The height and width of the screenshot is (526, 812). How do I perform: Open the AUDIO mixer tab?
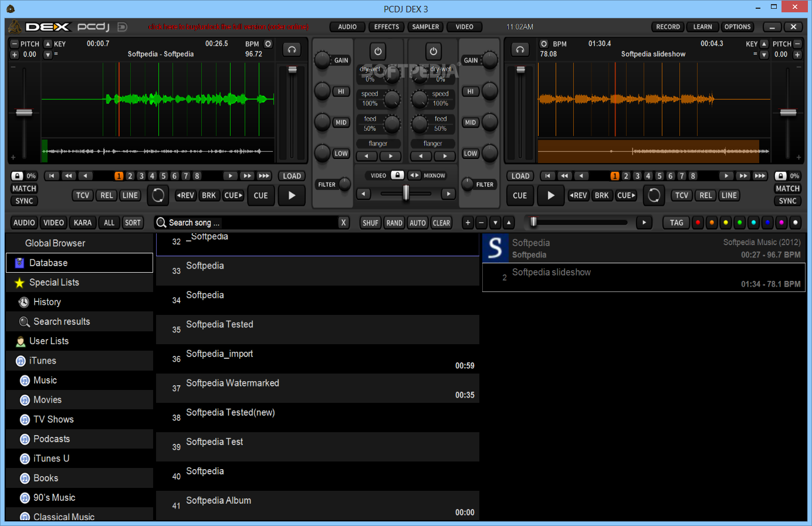coord(347,27)
